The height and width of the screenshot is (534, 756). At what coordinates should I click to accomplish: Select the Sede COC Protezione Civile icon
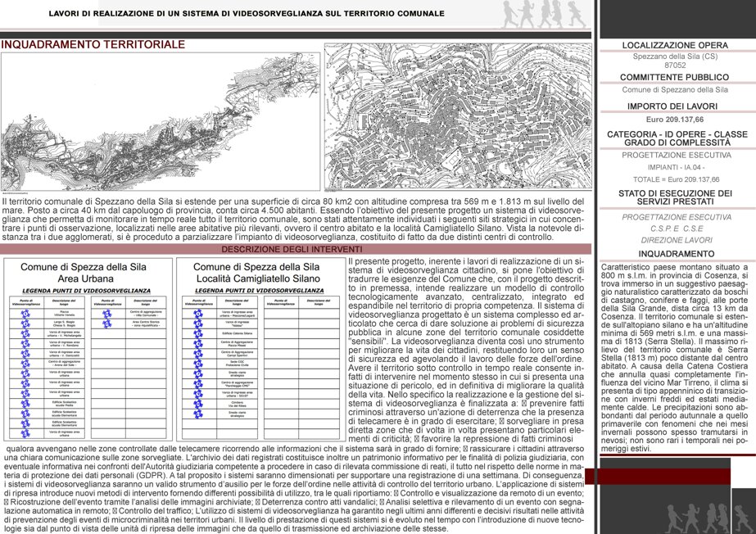197,364
